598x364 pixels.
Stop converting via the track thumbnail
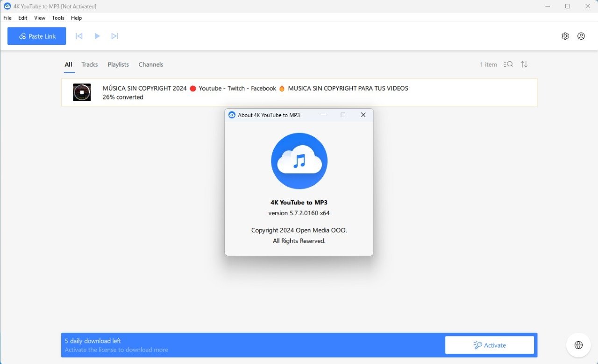point(82,92)
